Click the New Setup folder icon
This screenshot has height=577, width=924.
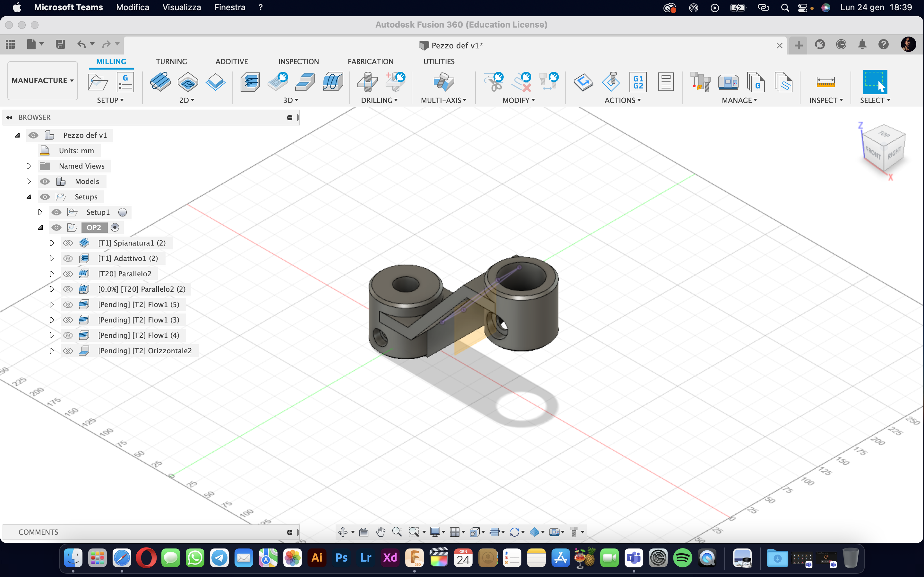(97, 82)
